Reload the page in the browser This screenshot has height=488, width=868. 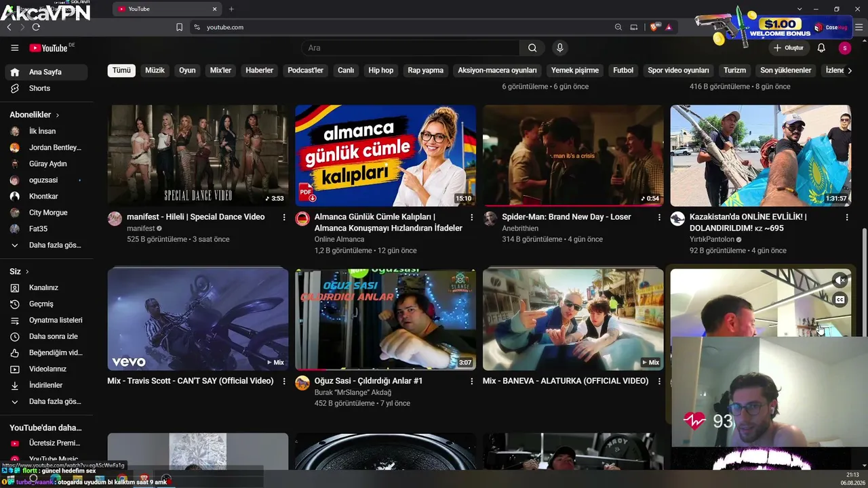point(36,27)
